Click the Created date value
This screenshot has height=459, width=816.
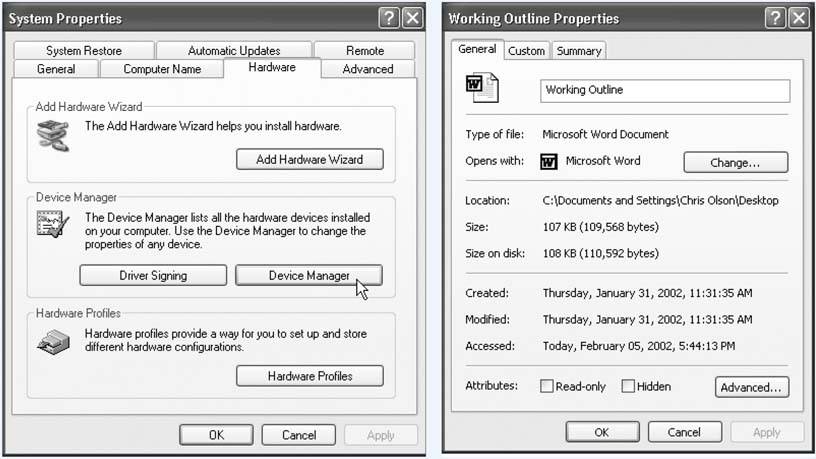[647, 293]
